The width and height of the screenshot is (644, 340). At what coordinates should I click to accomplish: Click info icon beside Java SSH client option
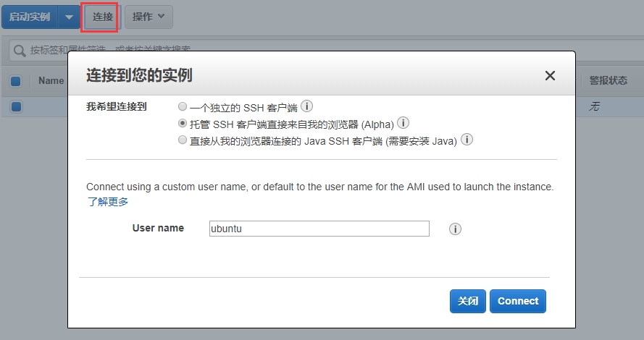click(467, 140)
